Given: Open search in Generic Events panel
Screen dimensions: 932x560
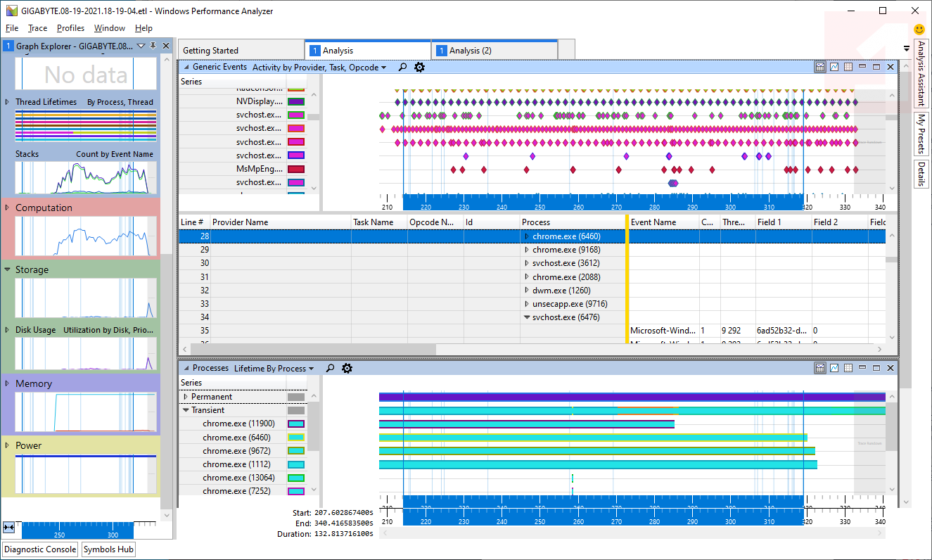Looking at the screenshot, I should (x=402, y=68).
